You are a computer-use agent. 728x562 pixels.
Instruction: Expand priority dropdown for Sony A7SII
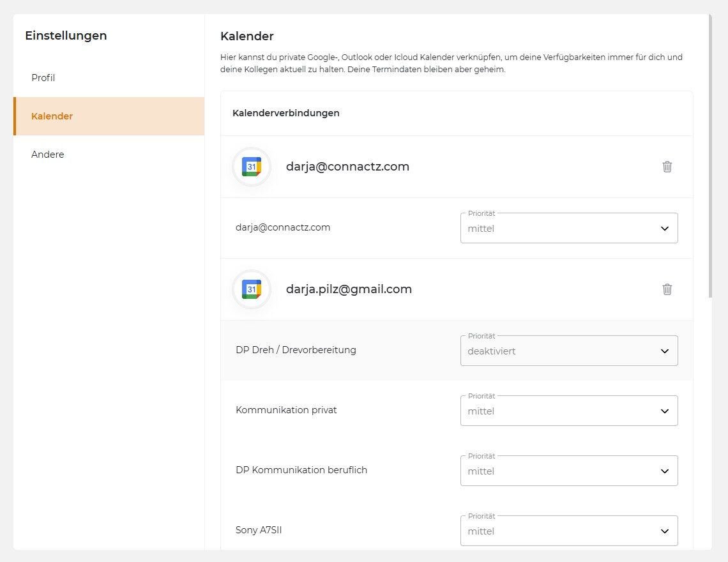click(x=568, y=531)
